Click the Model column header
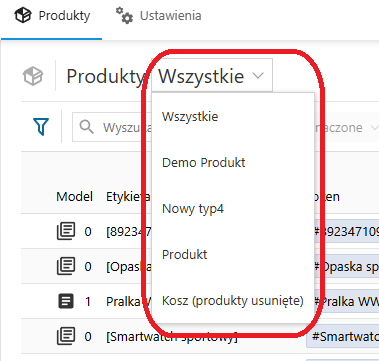This screenshot has width=379, height=361. pos(74,197)
